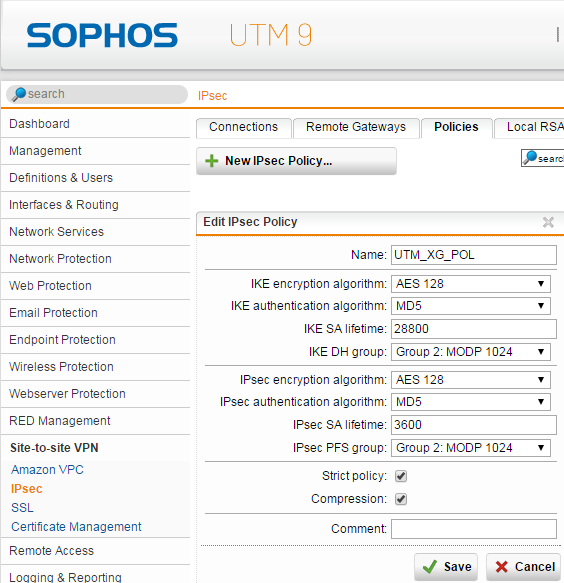
Task: Toggle the Compression checkbox
Action: (x=401, y=499)
